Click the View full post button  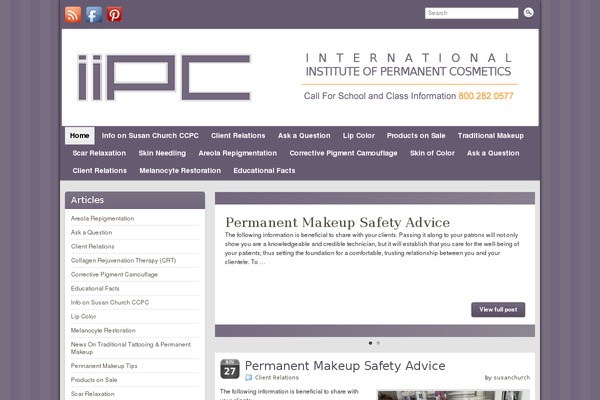tap(498, 310)
